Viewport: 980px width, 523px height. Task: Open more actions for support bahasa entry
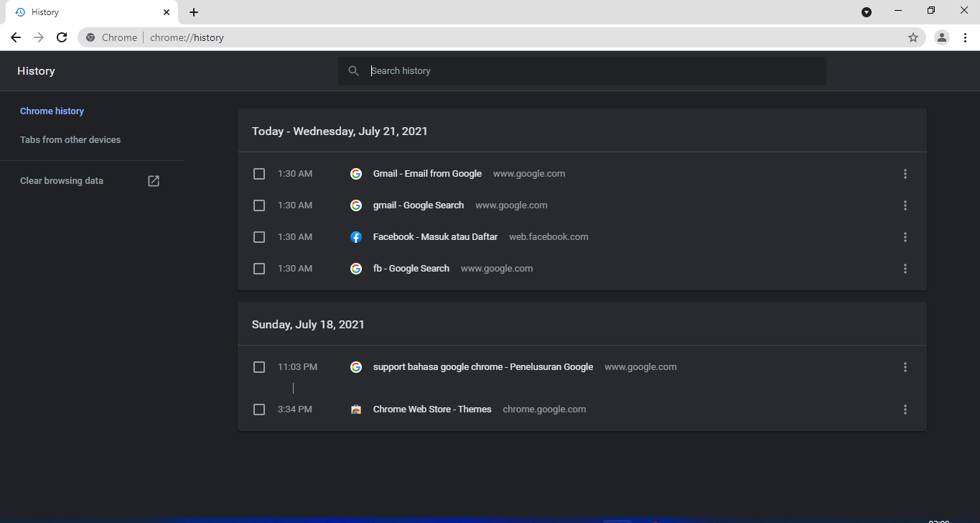click(x=905, y=366)
